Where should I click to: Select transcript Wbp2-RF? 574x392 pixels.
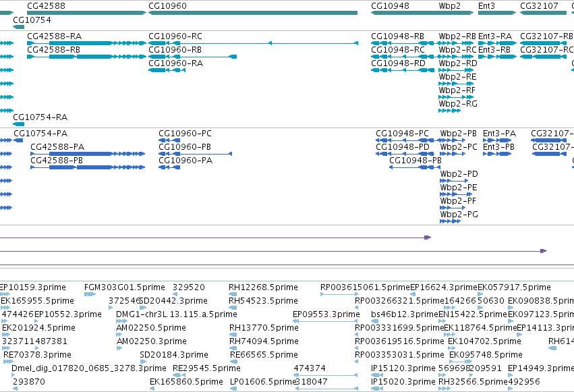[x=457, y=90]
